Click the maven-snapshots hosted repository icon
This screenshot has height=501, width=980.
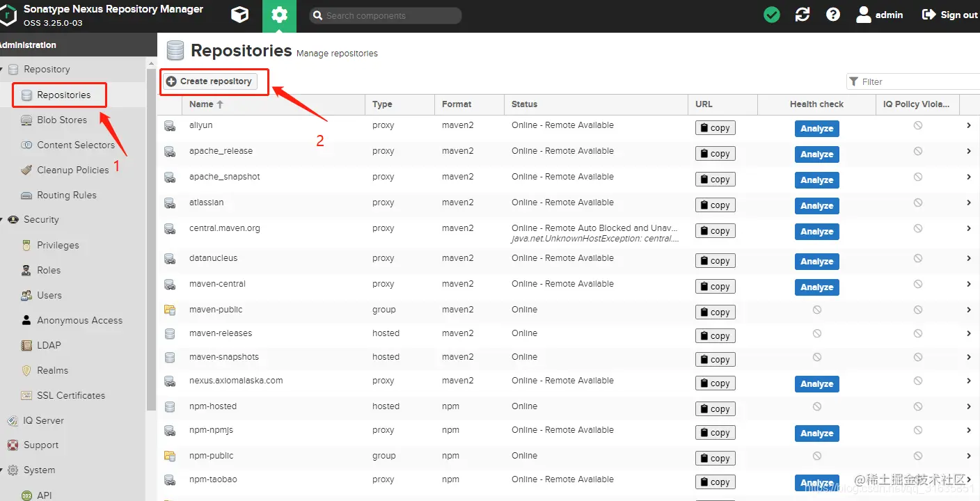[170, 358]
